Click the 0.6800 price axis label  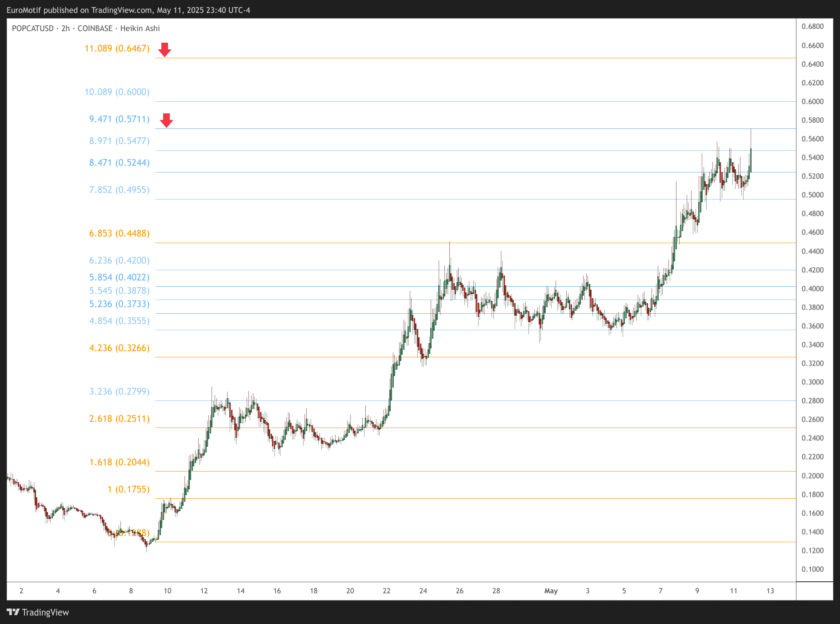[x=812, y=27]
